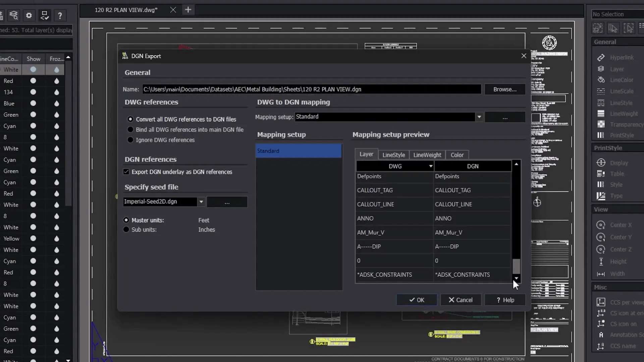This screenshot has width=644, height=362.
Task: Select the Layer icon in properties panel
Action: pos(601,69)
